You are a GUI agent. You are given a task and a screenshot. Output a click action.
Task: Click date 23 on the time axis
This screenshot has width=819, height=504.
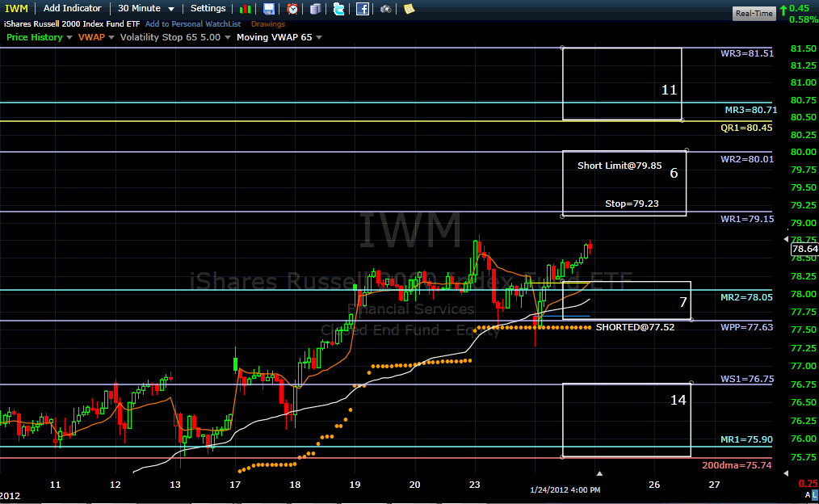474,485
